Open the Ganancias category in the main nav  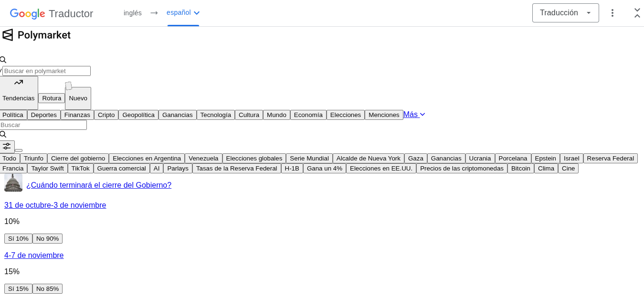[x=178, y=115]
